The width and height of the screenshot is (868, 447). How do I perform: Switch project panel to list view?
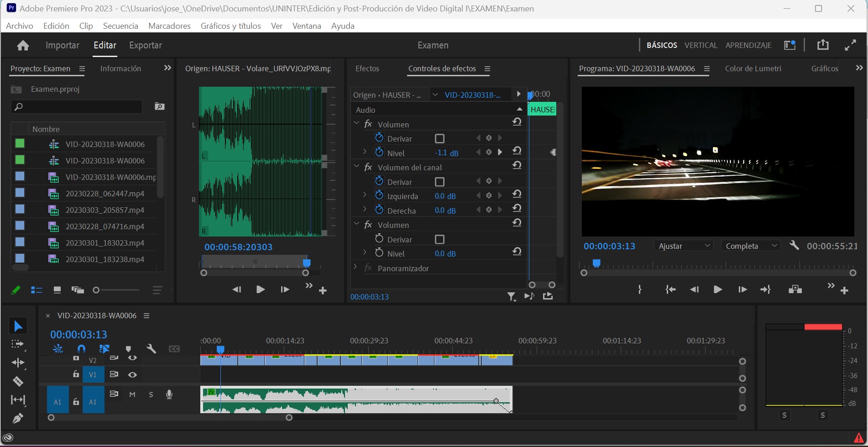coord(37,290)
